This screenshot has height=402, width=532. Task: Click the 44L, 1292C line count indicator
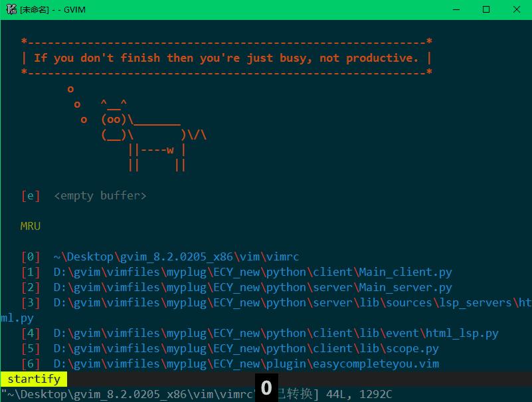pyautogui.click(x=357, y=393)
